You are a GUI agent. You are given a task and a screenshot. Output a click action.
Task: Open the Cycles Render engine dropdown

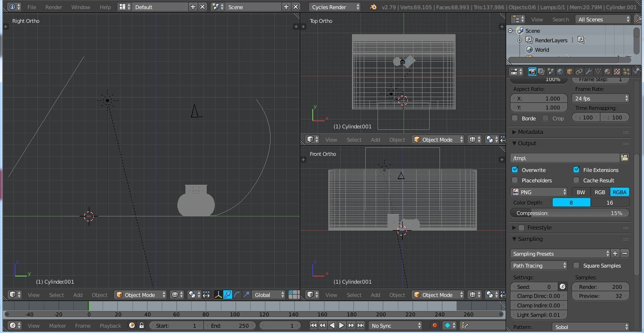coord(335,7)
